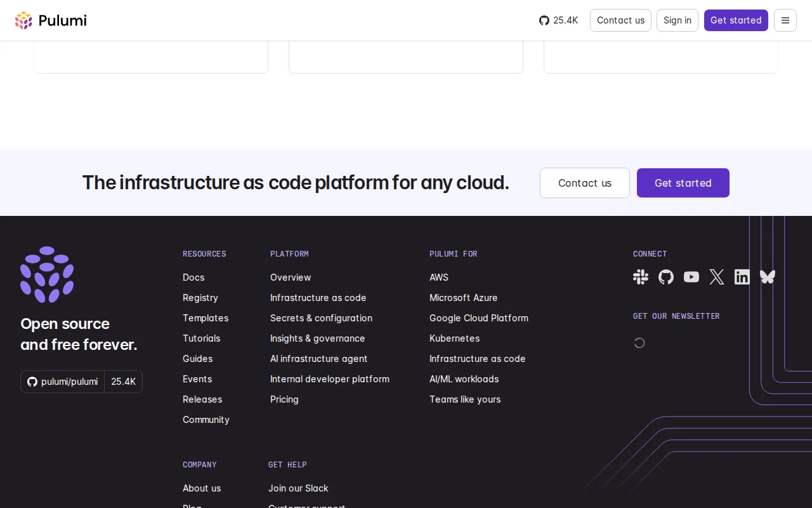Open the Registry link
Image resolution: width=812 pixels, height=508 pixels.
[200, 298]
